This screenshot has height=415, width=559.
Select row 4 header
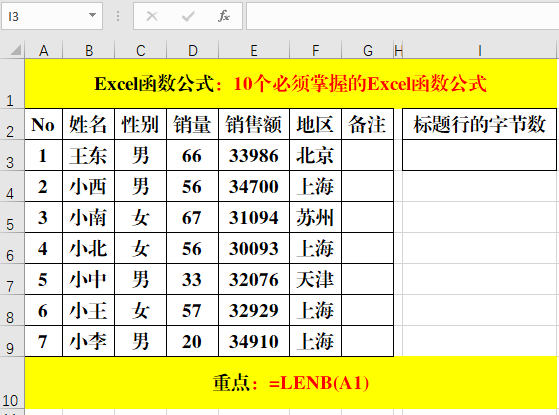(x=12, y=186)
